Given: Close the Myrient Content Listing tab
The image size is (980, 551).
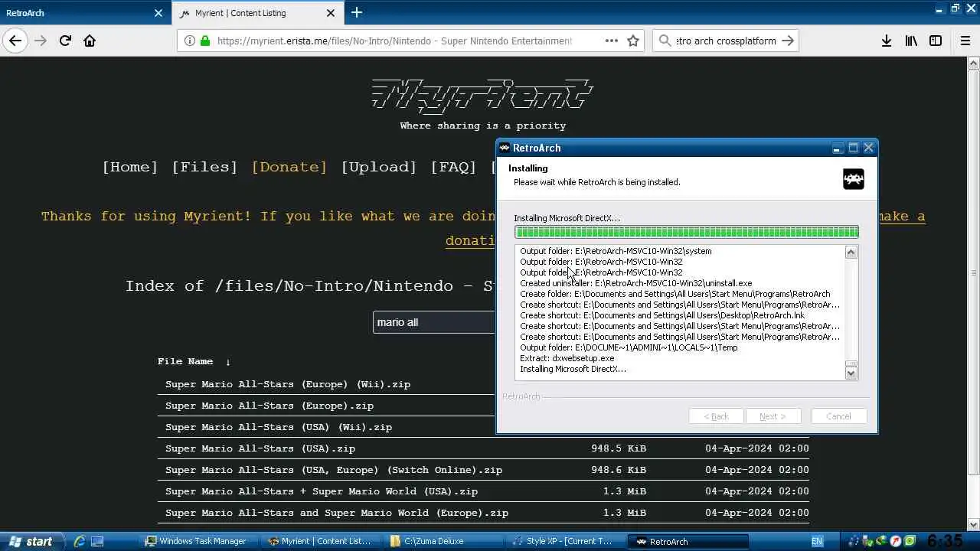Looking at the screenshot, I should tap(331, 13).
